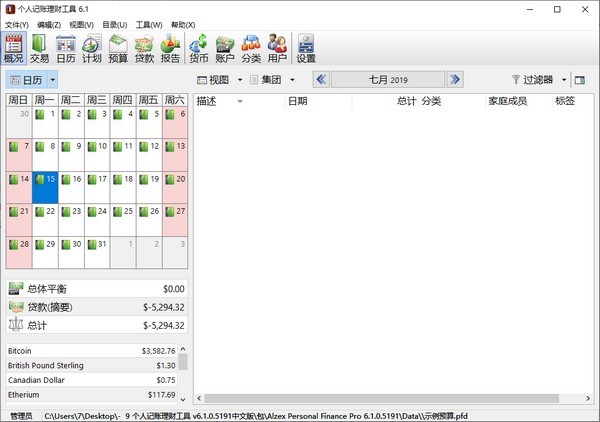Open the 设置 (Settings) toolbar icon
Screen dimensions: 600x422
[x=306, y=48]
